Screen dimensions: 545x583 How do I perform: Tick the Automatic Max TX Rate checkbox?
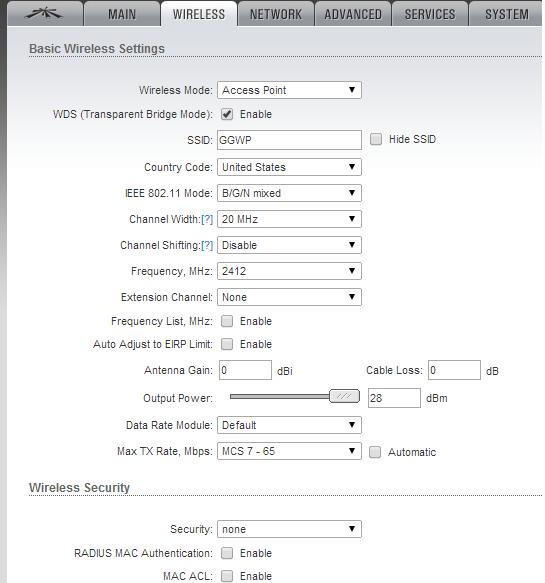point(375,452)
